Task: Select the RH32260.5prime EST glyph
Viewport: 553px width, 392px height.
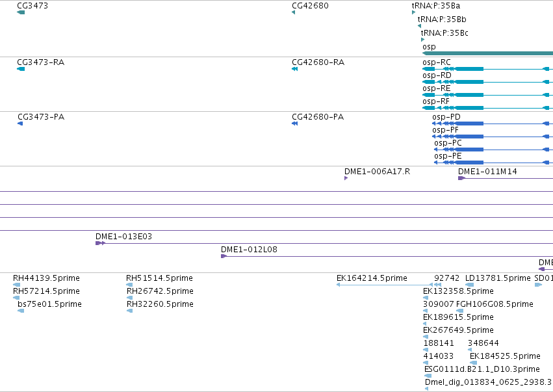Action: (x=130, y=311)
